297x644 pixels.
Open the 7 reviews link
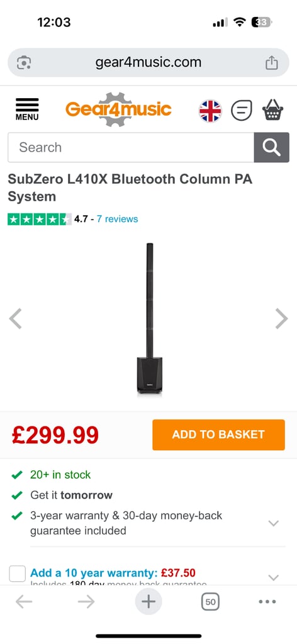118,219
